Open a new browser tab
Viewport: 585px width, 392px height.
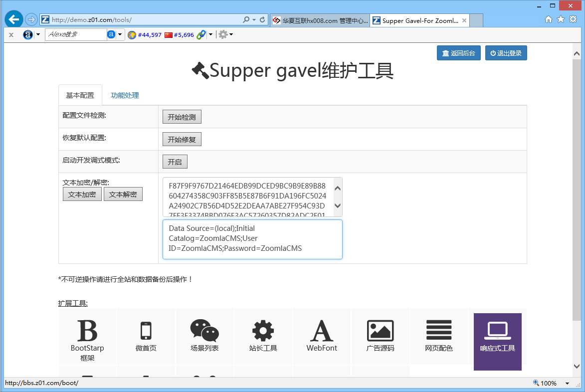476,20
